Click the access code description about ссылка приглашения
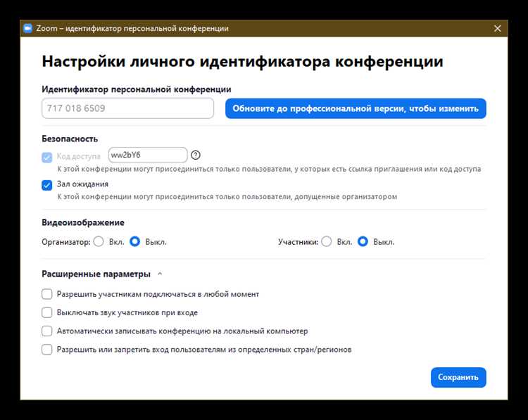 tap(269, 169)
